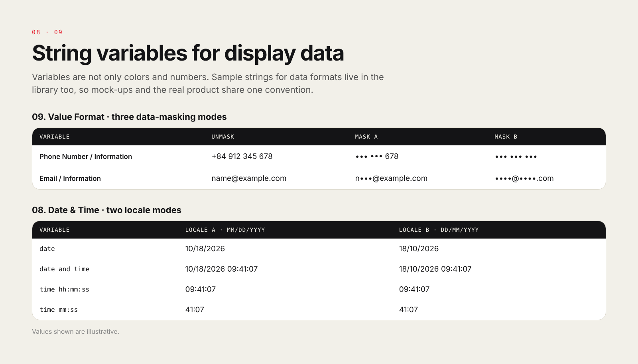Click "41:07" under Locale B
The image size is (638, 364).
pyautogui.click(x=408, y=309)
